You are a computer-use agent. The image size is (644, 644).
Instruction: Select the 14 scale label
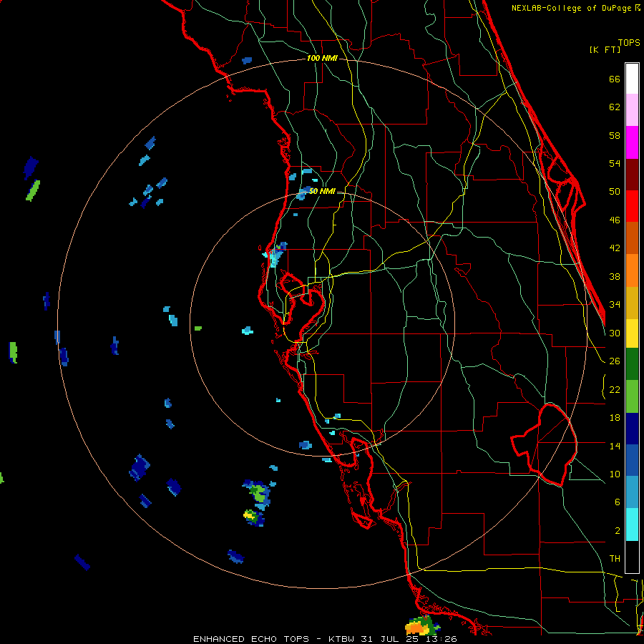click(x=615, y=446)
